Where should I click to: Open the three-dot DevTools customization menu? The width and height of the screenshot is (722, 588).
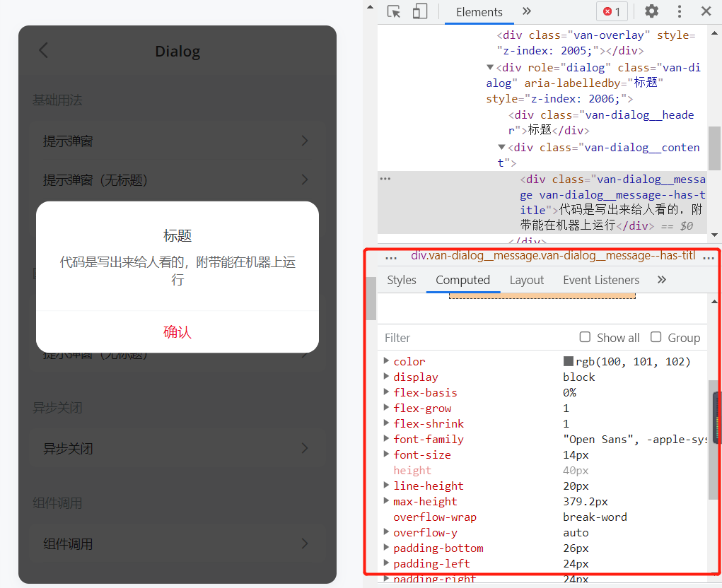point(678,11)
